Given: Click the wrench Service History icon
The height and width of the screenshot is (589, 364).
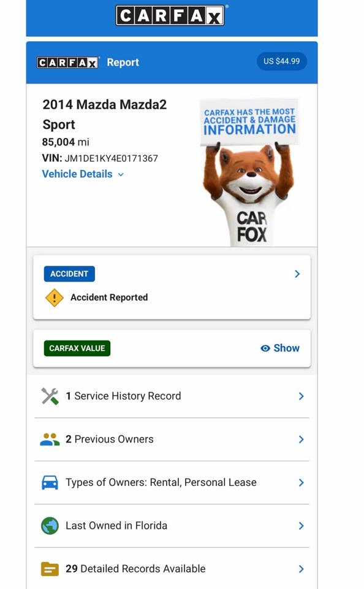Looking at the screenshot, I should pos(50,396).
